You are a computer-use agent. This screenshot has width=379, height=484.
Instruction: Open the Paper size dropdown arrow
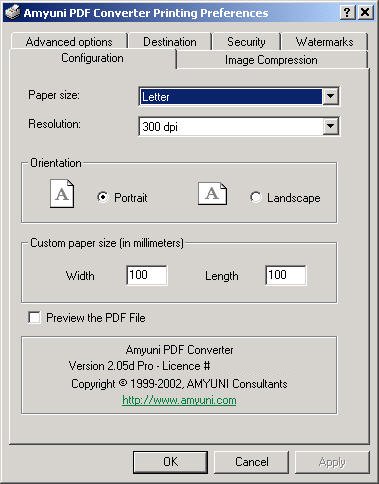click(x=330, y=96)
